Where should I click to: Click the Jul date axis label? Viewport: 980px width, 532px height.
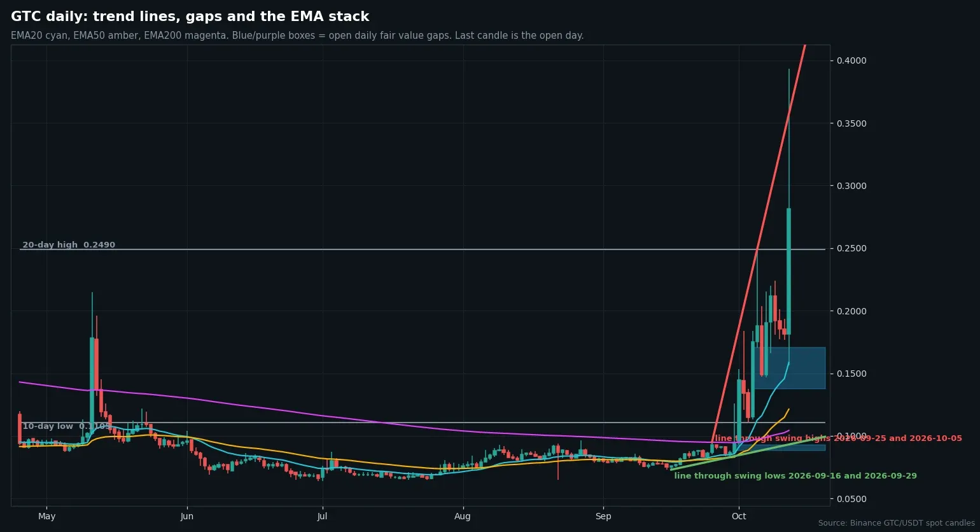point(323,516)
